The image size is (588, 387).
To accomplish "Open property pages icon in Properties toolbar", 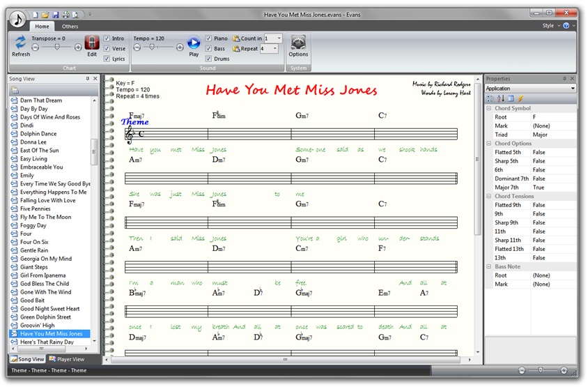I will pos(511,98).
